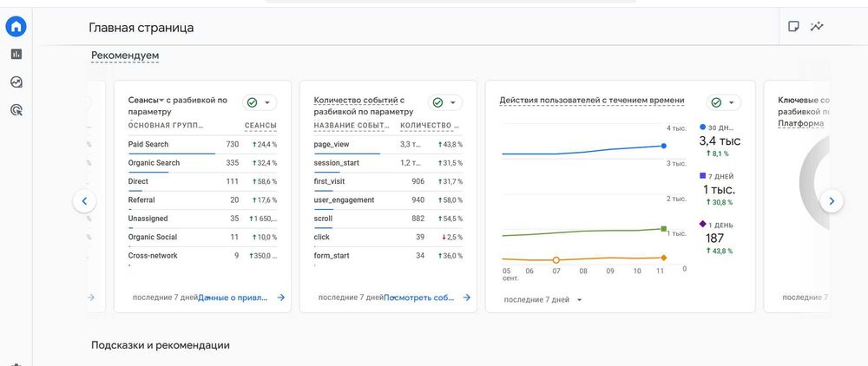Click blue line endpoint on chart
Image resolution: width=868 pixels, height=366 pixels.
664,146
